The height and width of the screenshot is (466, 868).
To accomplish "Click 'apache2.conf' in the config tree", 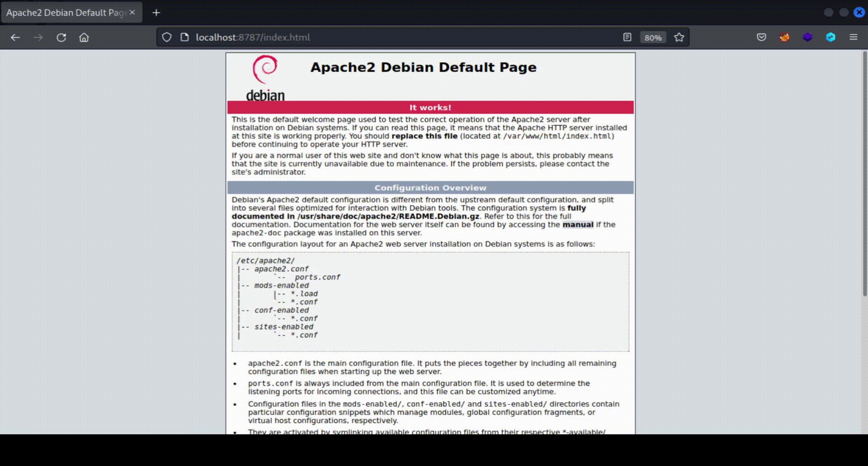I will [281, 269].
